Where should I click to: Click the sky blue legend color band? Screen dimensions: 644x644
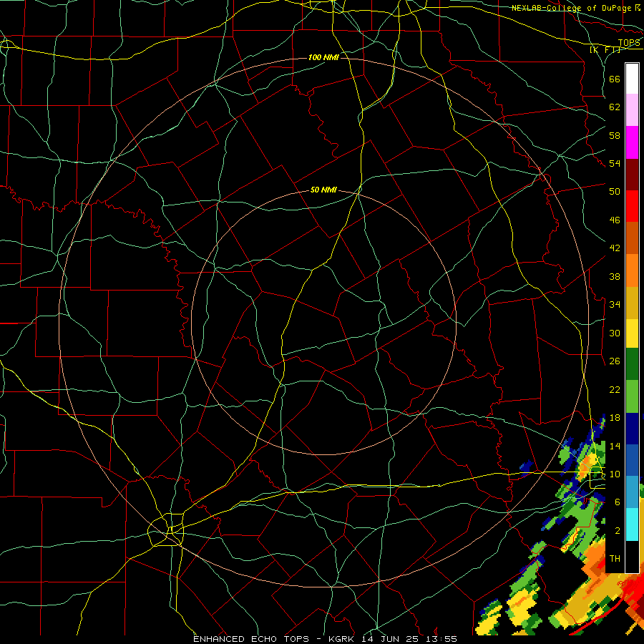(632, 492)
